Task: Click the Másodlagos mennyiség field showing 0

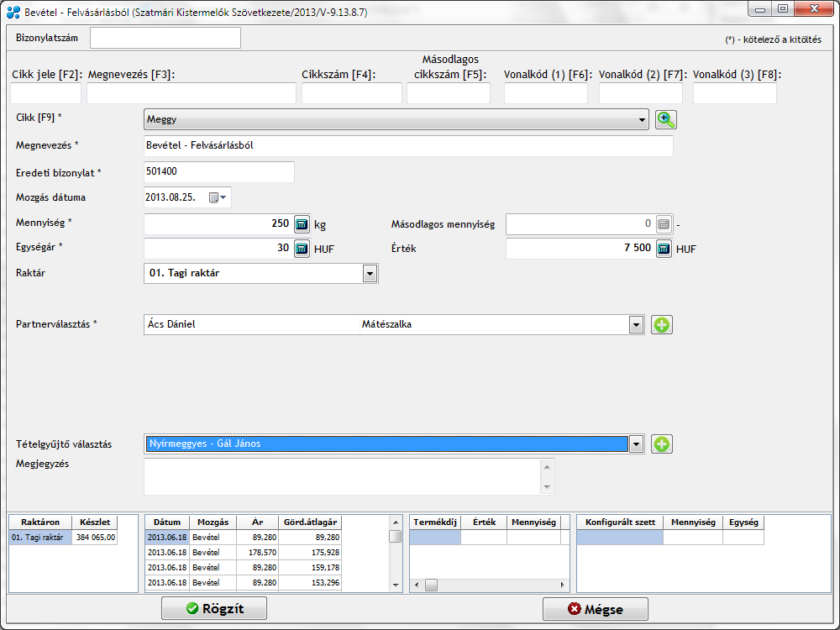Action: click(580, 224)
